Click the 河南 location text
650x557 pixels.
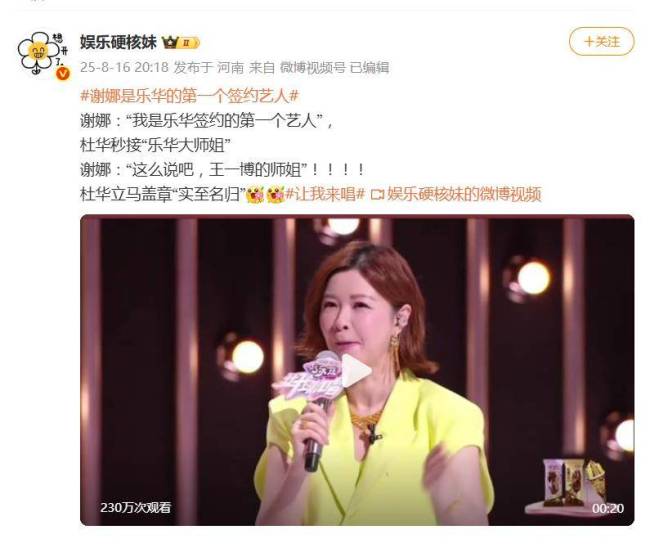point(230,68)
